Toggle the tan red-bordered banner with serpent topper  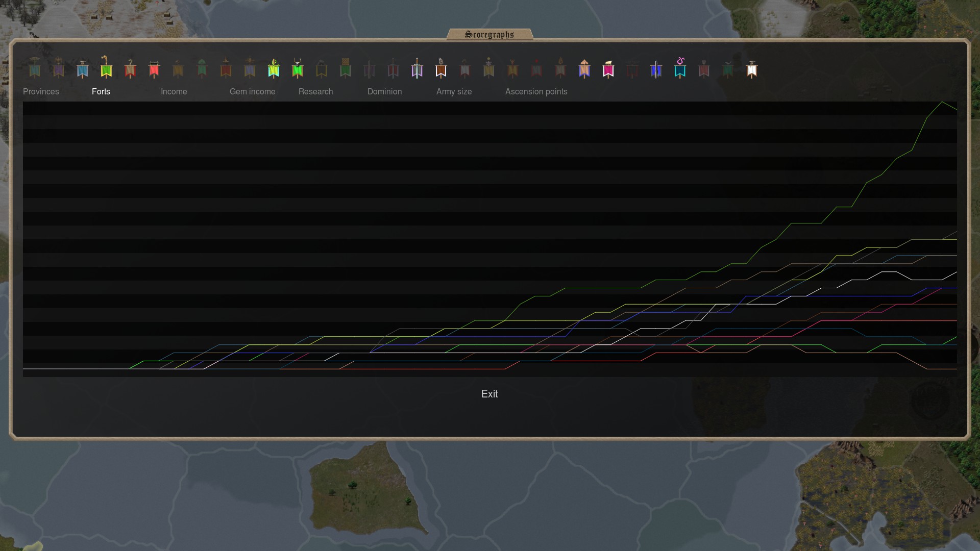pos(130,67)
